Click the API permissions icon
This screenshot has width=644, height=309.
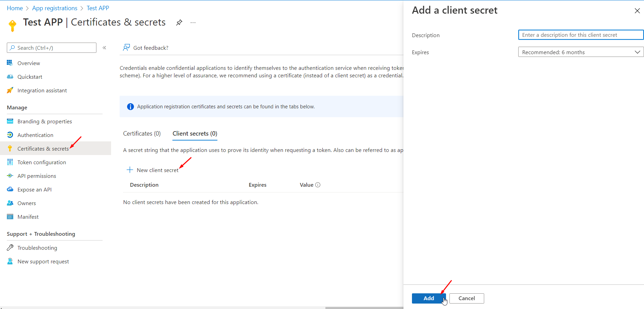click(10, 176)
